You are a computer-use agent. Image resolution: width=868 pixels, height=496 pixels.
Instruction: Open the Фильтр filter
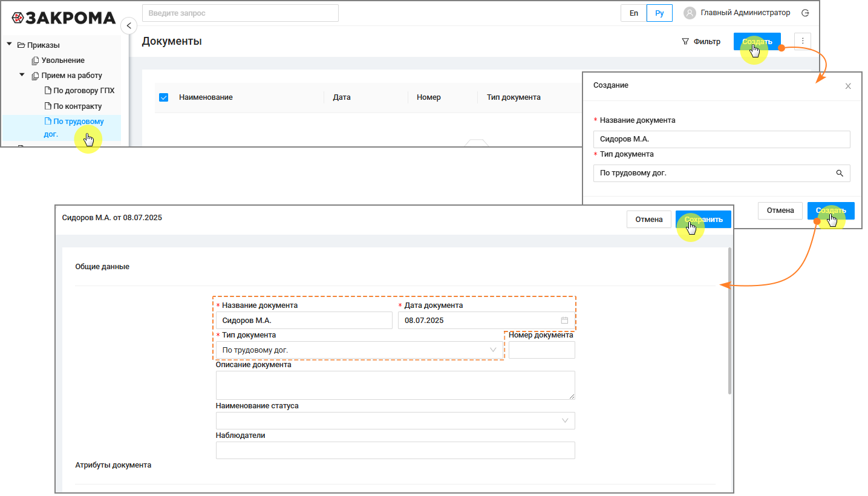701,42
